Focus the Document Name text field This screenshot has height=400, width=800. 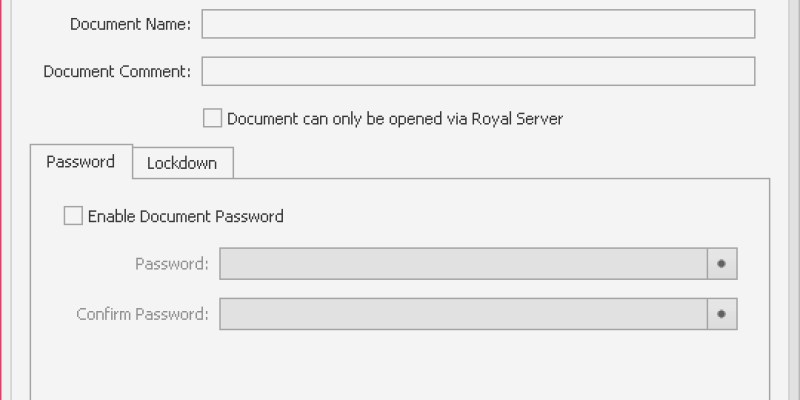click(x=478, y=24)
